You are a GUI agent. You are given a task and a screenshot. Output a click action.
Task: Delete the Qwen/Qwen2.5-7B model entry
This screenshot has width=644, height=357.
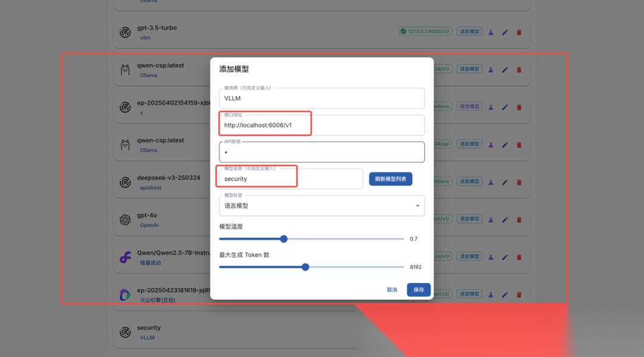[x=519, y=257]
